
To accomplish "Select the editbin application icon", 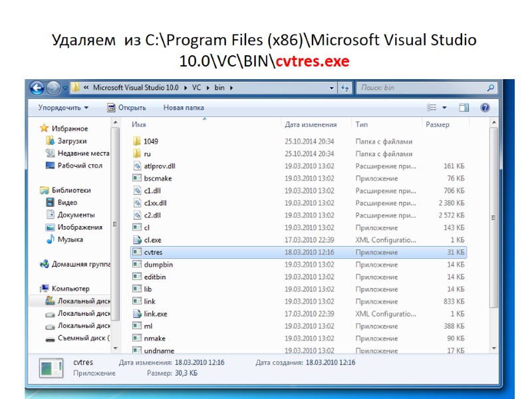I will pos(137,277).
